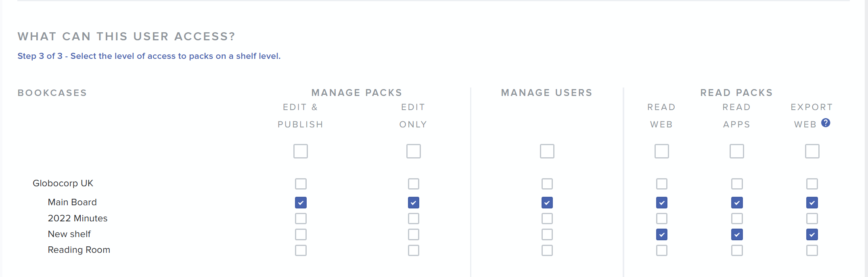Uncheck Read Web for New shelf
The height and width of the screenshot is (277, 868).
pos(661,234)
